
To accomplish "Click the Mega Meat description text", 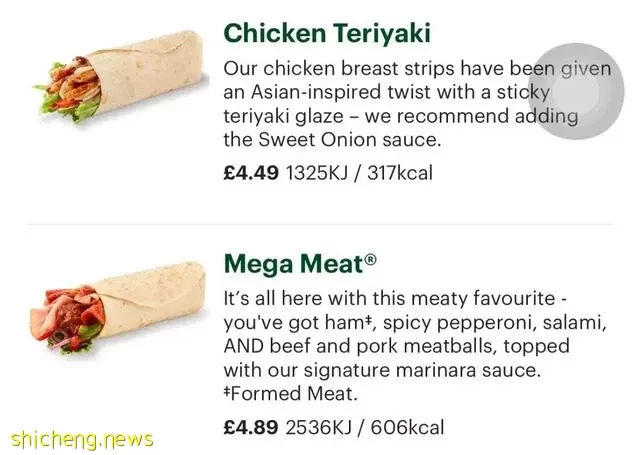I will (x=415, y=346).
